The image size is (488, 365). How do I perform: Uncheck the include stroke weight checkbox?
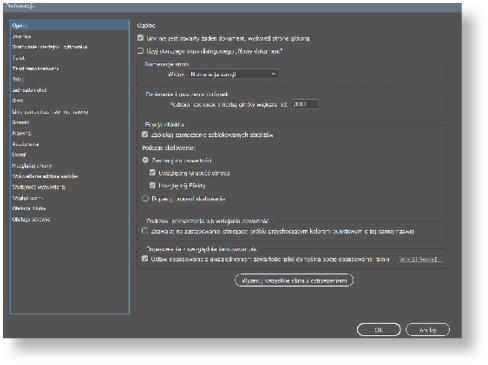click(152, 172)
